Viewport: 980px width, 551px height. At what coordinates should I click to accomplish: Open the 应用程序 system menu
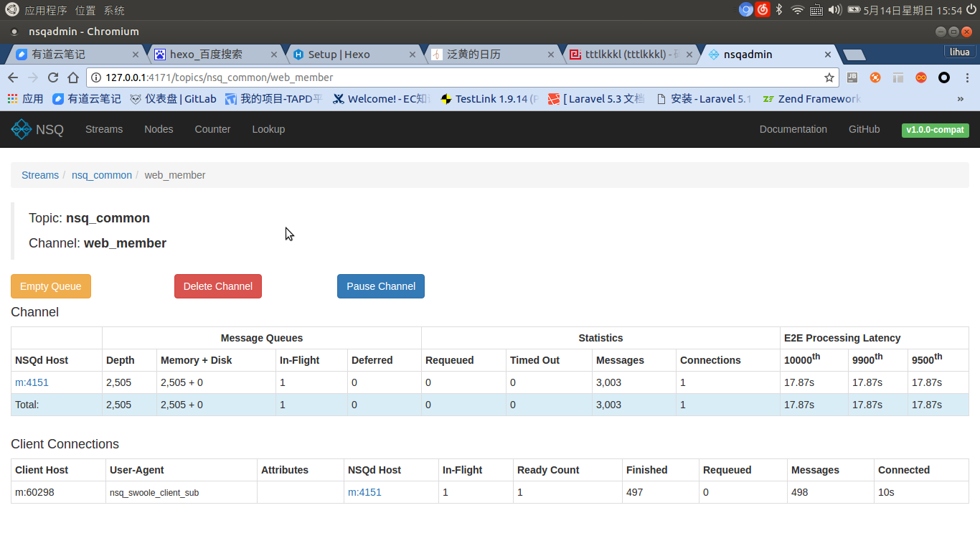[x=45, y=10]
